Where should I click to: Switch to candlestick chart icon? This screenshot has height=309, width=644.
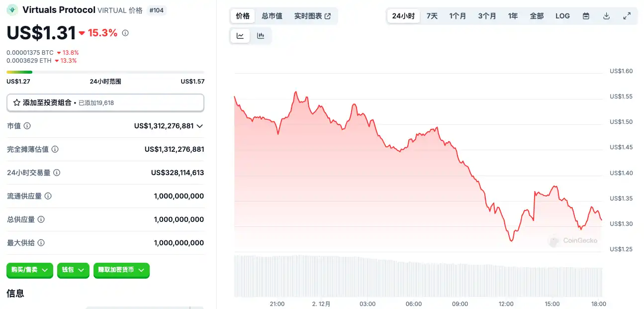(x=260, y=36)
